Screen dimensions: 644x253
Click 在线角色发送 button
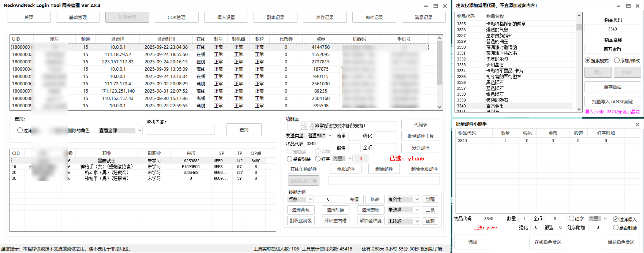coord(547,242)
